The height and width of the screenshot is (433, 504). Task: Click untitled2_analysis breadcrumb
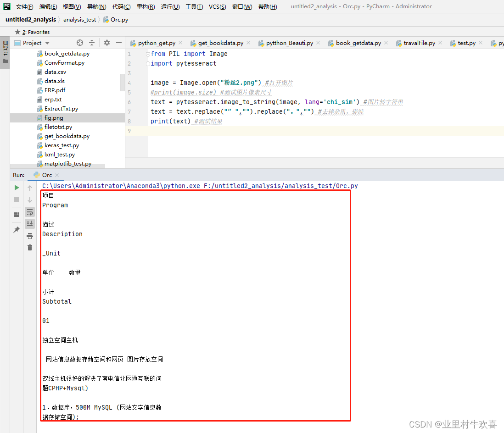point(31,20)
